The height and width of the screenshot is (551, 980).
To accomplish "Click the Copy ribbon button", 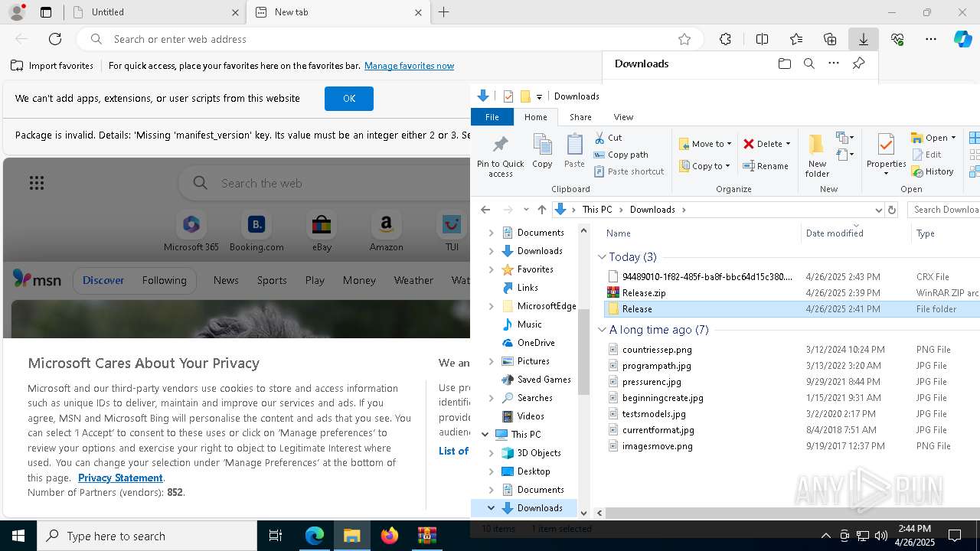I will coord(542,151).
